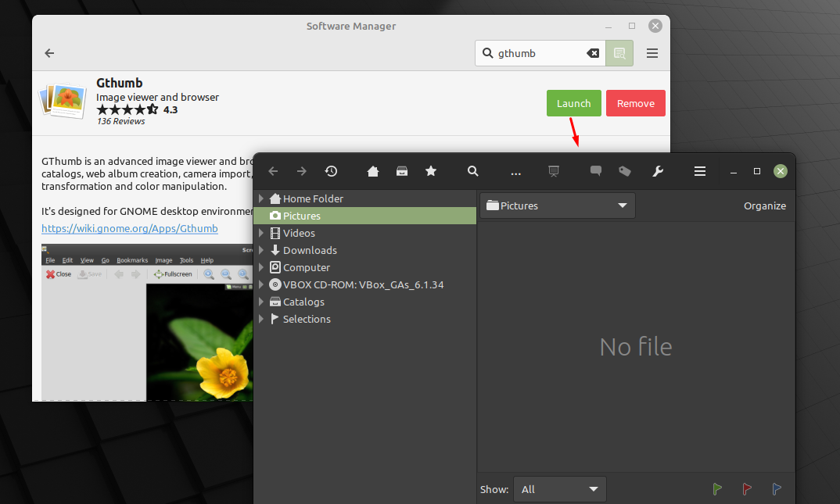840x504 pixels.
Task: Minimize the gThumb window
Action: (734, 171)
